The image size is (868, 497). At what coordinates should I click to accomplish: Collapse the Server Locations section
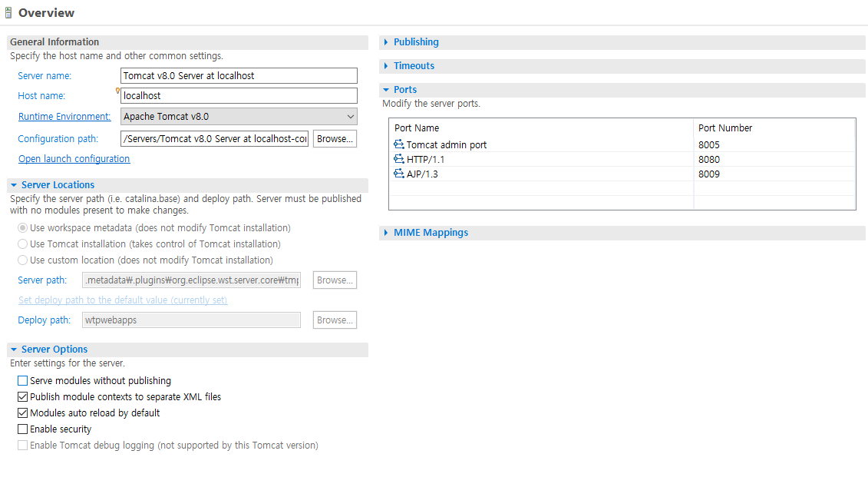click(14, 185)
